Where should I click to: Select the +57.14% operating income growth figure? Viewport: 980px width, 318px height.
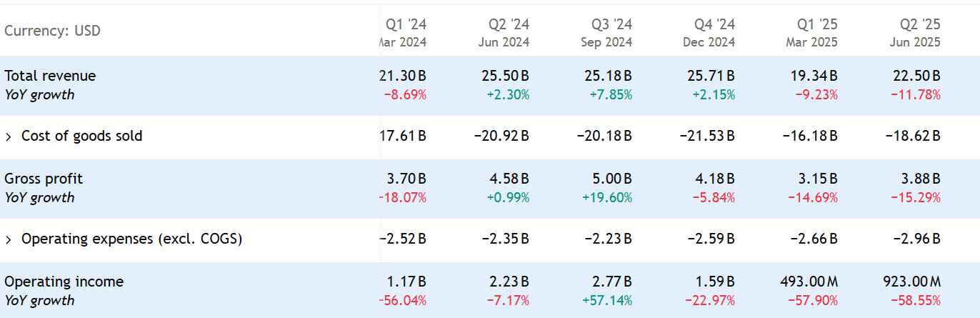(608, 300)
